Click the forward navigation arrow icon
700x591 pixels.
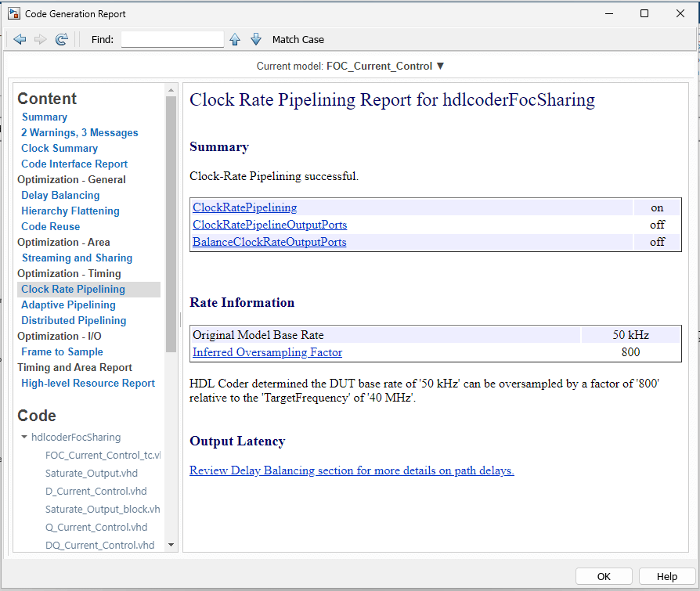coord(41,39)
